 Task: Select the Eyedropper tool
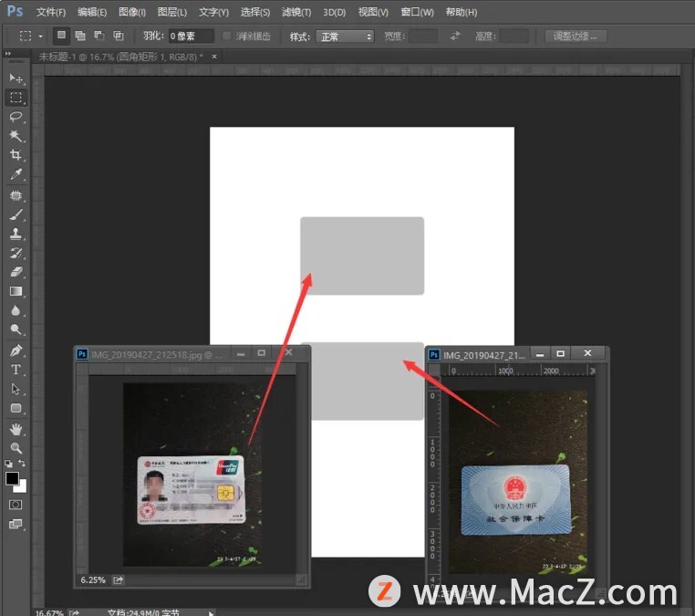tap(16, 175)
